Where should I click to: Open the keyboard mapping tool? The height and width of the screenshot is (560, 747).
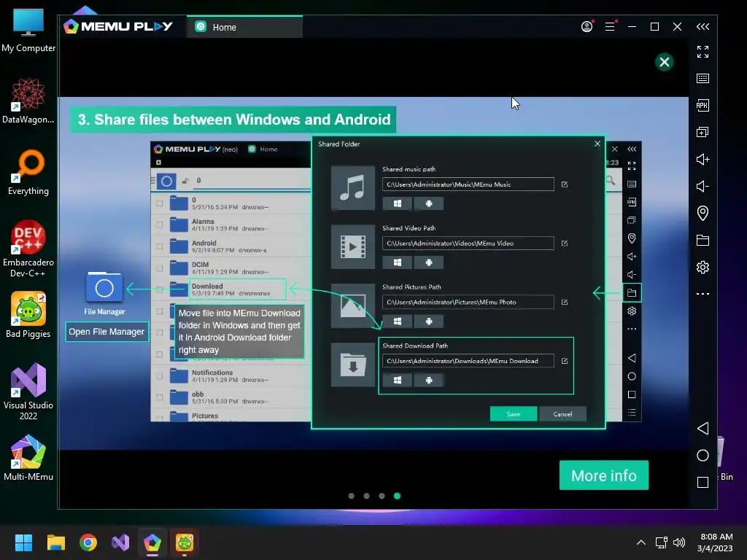[703, 79]
